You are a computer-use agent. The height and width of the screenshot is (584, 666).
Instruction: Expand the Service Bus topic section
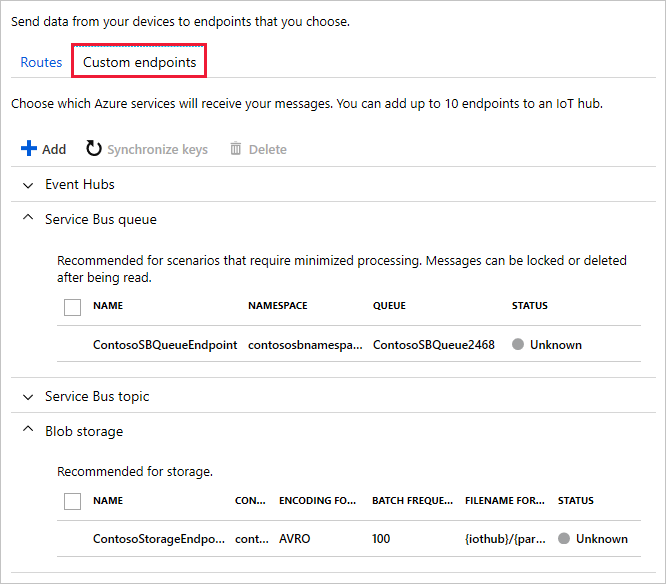point(28,397)
